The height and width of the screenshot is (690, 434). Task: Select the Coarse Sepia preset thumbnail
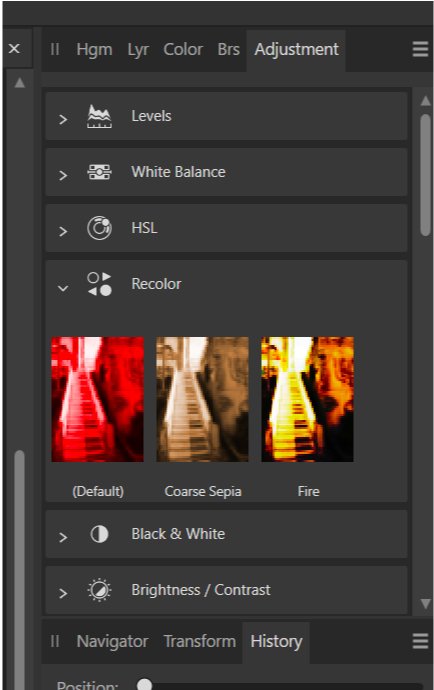click(202, 399)
